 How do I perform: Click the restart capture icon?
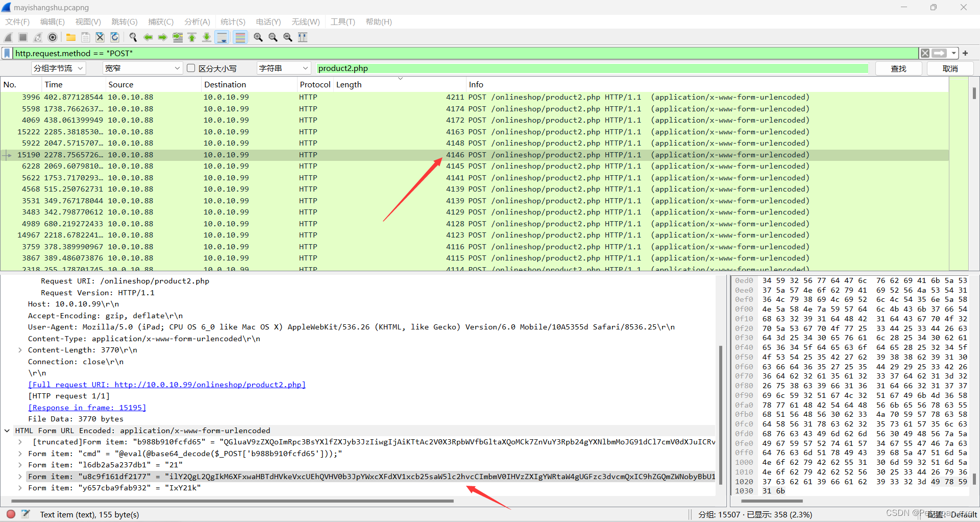[x=38, y=37]
